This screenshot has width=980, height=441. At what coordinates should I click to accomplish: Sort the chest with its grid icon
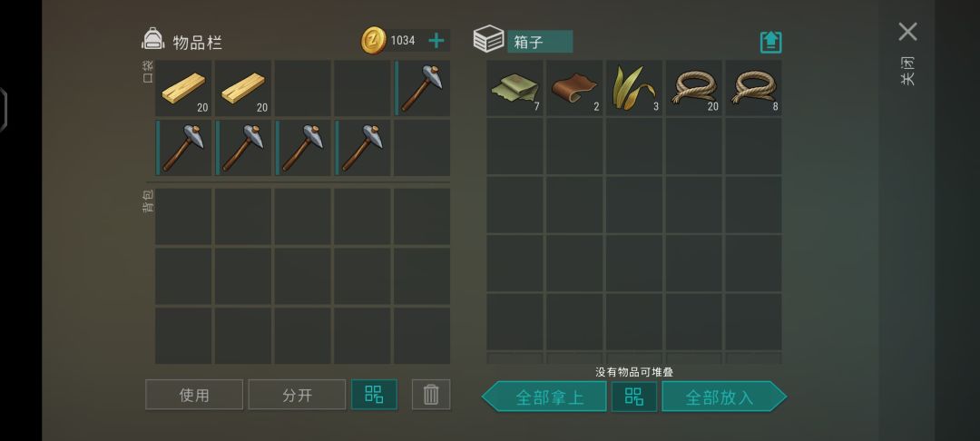633,397
